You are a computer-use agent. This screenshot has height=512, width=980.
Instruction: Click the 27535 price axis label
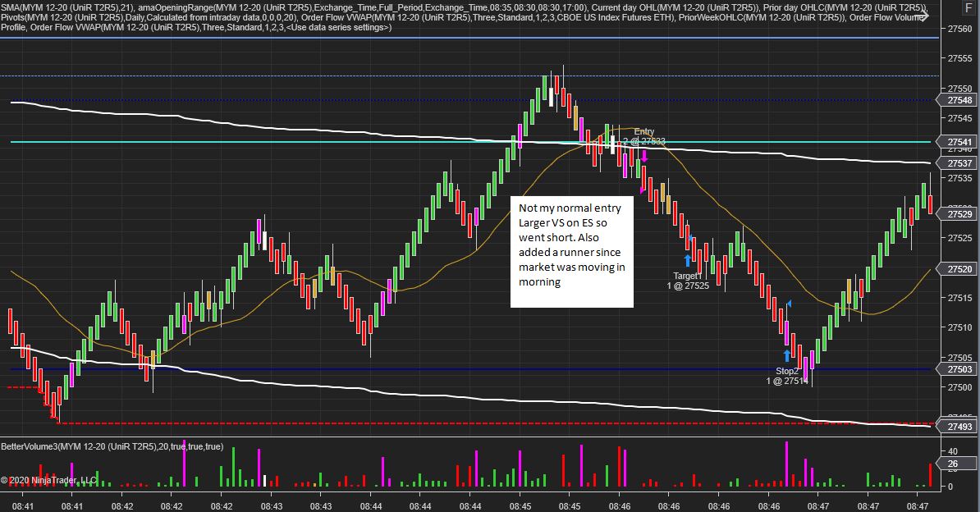(960, 178)
